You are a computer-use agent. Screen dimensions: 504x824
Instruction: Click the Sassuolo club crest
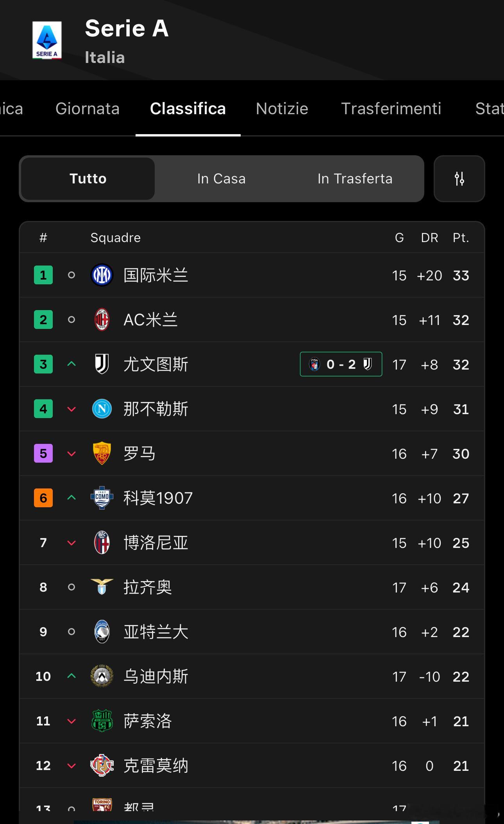pyautogui.click(x=102, y=721)
